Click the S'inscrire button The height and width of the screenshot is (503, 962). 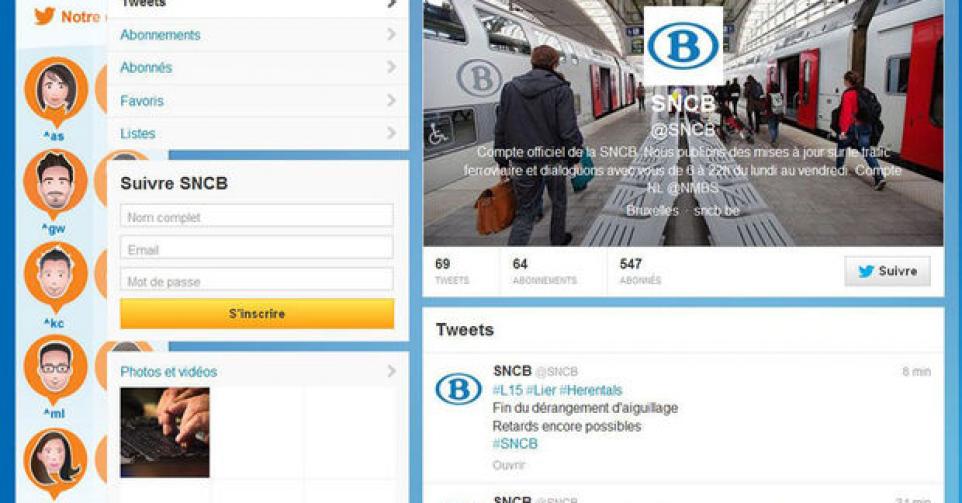coord(257,313)
